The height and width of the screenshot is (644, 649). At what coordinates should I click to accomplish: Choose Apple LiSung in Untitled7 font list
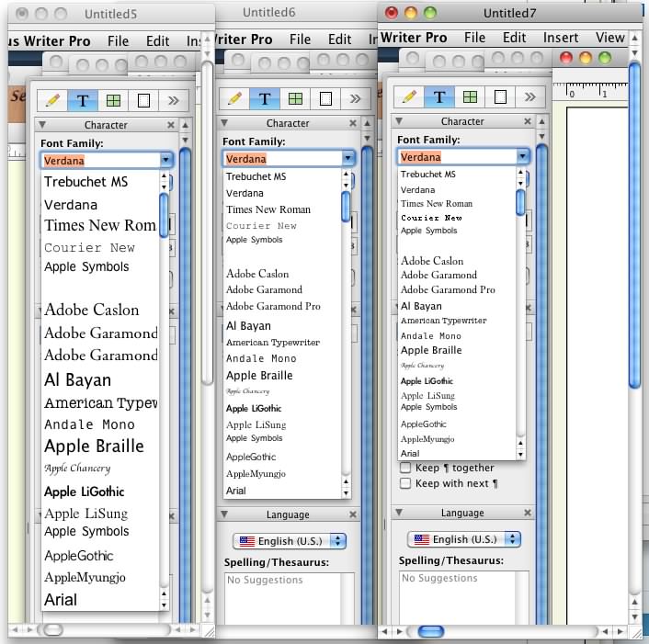(457, 395)
